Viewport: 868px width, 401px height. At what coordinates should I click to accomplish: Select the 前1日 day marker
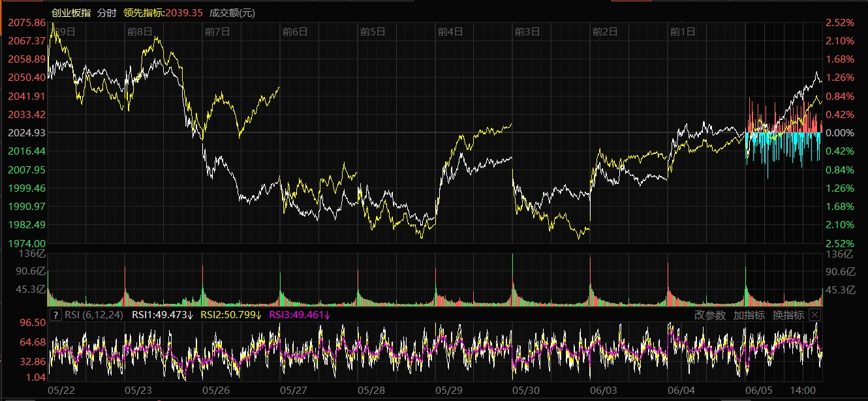(x=682, y=31)
